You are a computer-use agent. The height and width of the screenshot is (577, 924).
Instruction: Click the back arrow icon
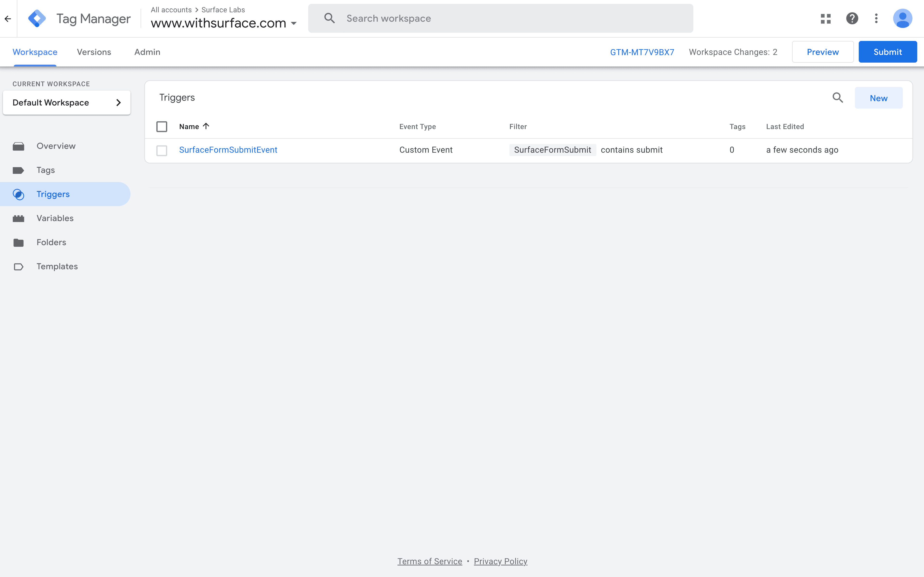coord(8,18)
